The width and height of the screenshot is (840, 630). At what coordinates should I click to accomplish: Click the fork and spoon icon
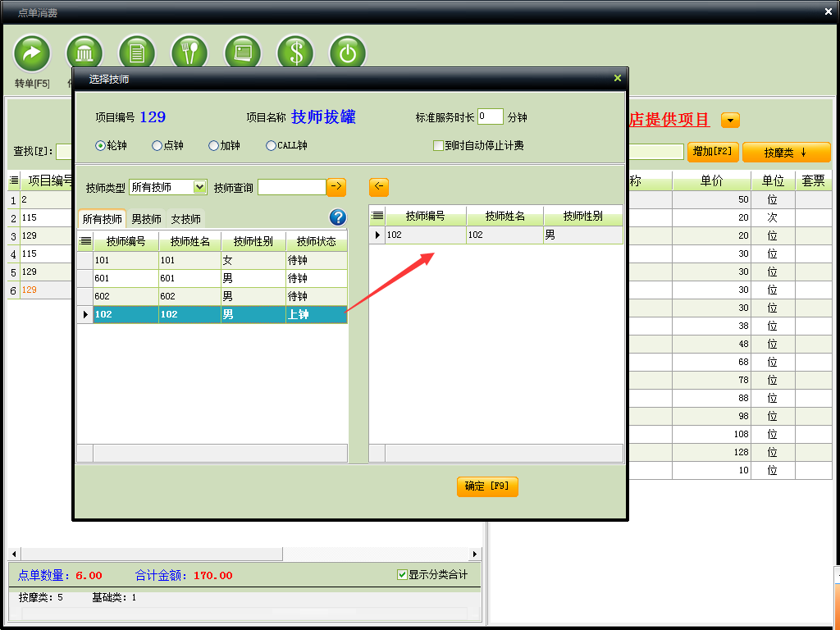189,54
